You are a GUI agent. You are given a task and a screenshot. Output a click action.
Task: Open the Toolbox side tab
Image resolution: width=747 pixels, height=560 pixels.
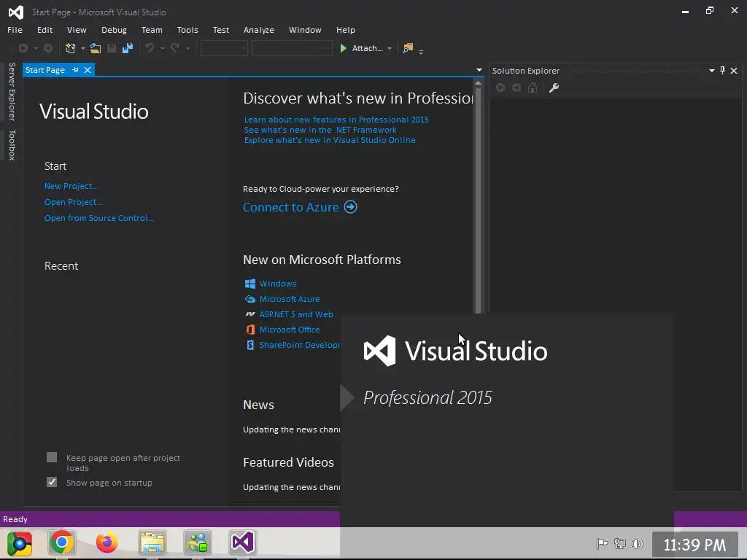(x=12, y=145)
